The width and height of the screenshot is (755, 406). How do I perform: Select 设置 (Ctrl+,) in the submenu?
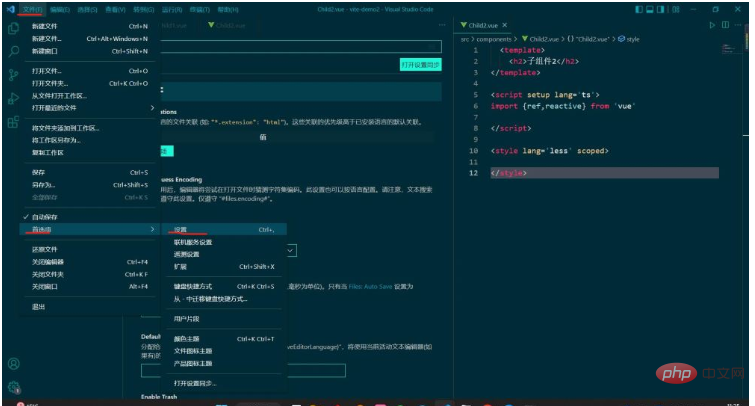coord(224,230)
